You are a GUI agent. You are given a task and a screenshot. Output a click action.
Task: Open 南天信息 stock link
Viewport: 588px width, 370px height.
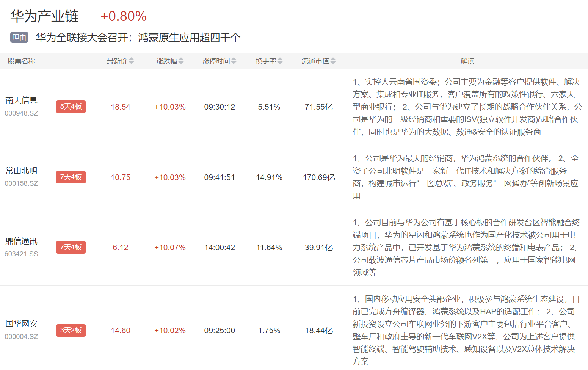(x=21, y=100)
